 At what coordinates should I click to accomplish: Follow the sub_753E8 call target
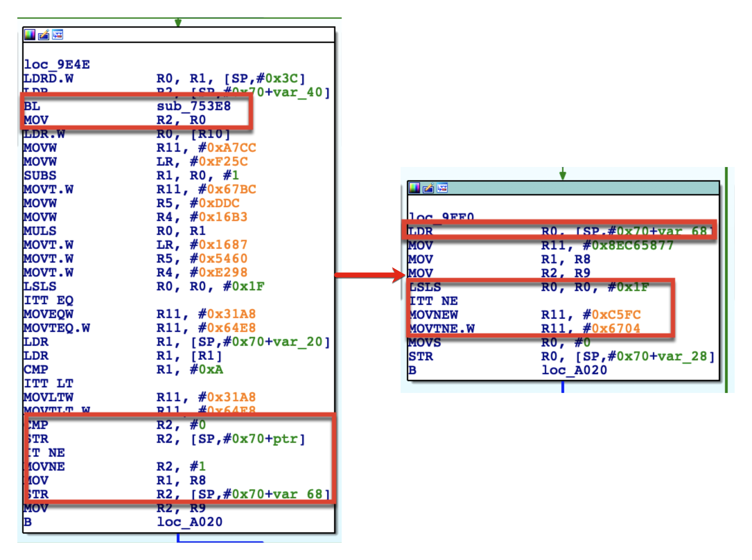[193, 106]
